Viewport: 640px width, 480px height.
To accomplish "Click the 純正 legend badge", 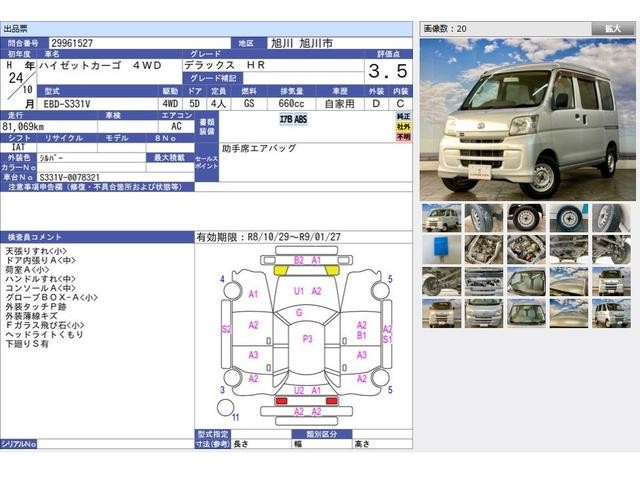I will pos(403,116).
